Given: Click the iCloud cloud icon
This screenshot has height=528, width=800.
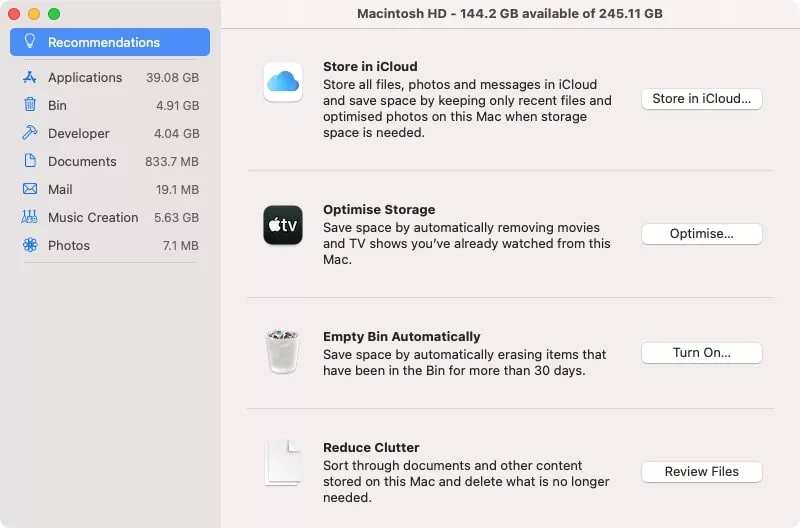Looking at the screenshot, I should tap(282, 82).
